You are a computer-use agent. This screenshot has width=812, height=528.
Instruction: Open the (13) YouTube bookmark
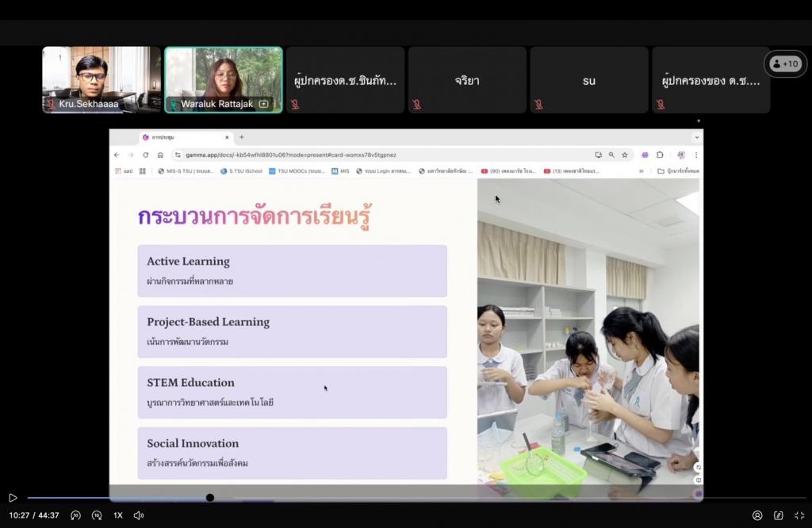click(571, 170)
